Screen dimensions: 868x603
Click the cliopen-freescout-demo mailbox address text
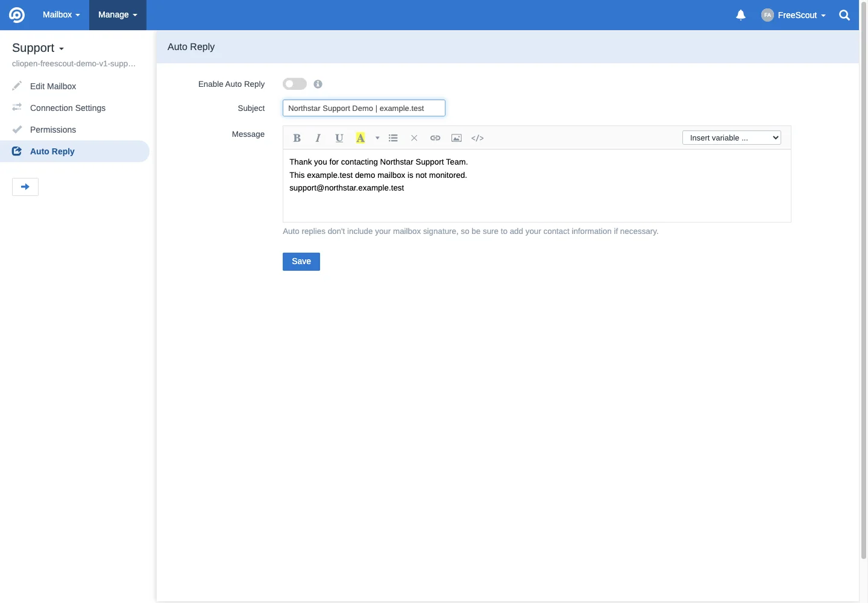[x=74, y=64]
